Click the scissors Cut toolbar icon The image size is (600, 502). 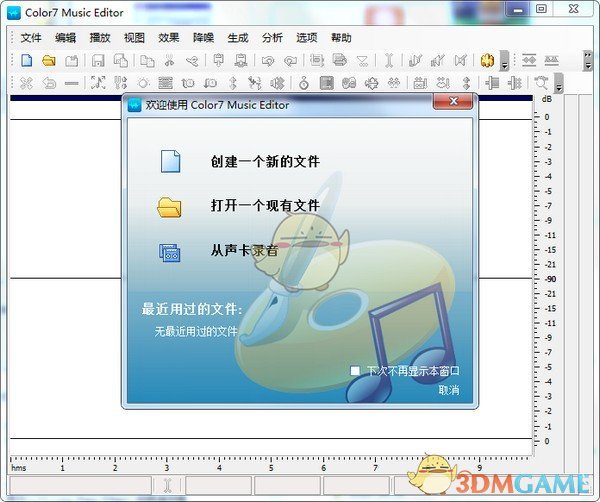tap(169, 60)
